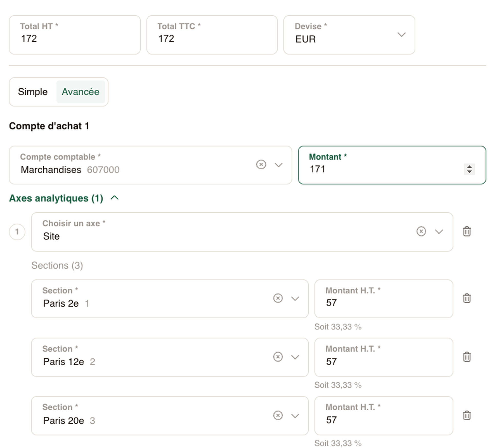The image size is (492, 448).
Task: Clear the Paris 20e section value
Action: [x=278, y=415]
